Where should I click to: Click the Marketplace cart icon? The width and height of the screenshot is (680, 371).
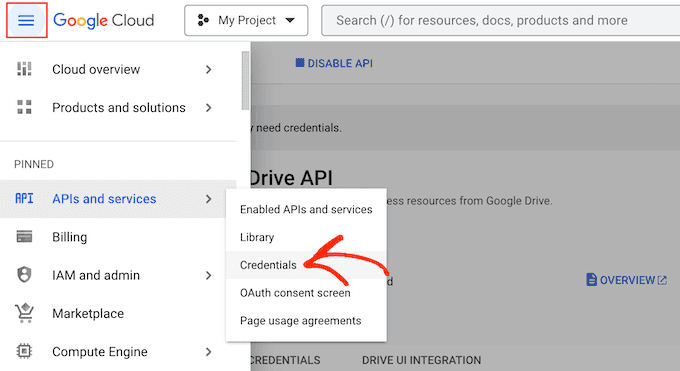(24, 313)
